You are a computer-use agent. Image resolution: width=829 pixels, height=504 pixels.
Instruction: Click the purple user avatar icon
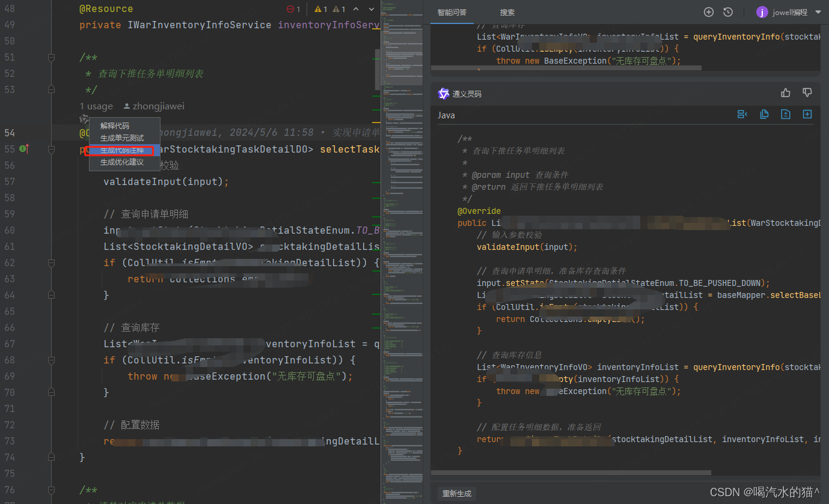[x=762, y=12]
